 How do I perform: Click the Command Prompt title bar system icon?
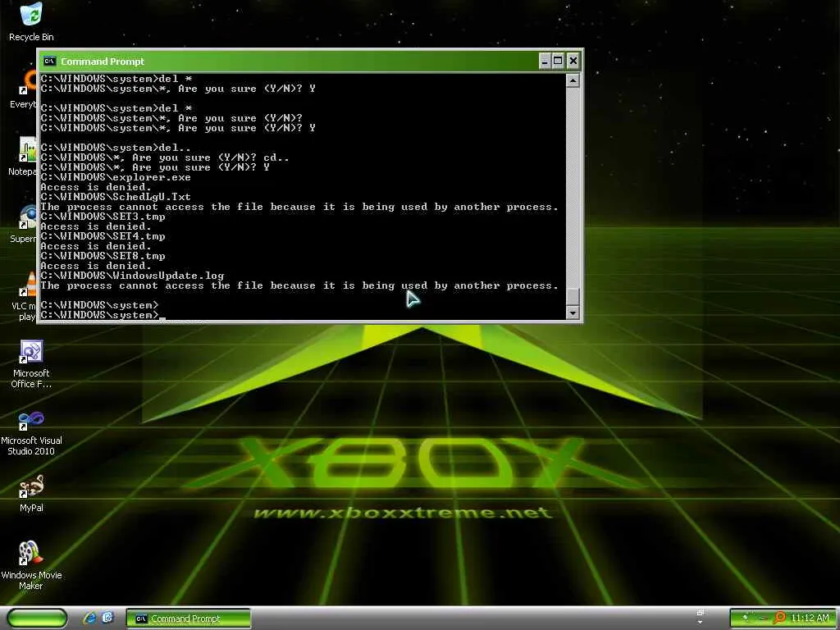pyautogui.click(x=49, y=61)
